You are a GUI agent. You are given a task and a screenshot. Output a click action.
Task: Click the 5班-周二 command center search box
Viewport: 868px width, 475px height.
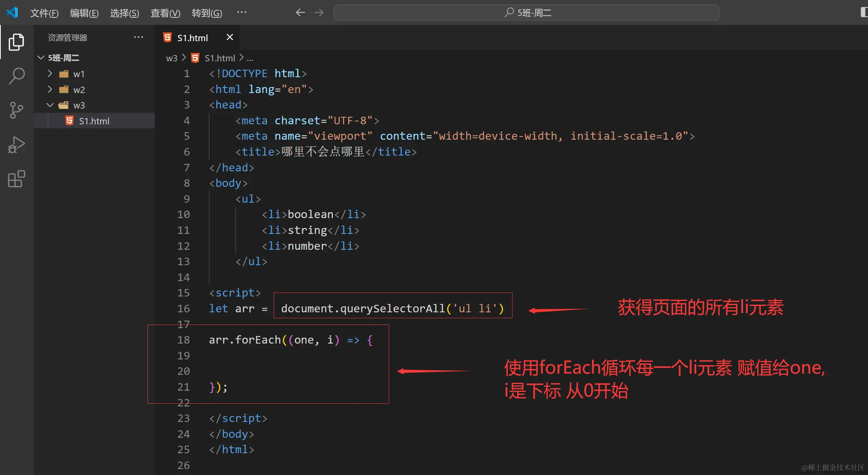526,13
